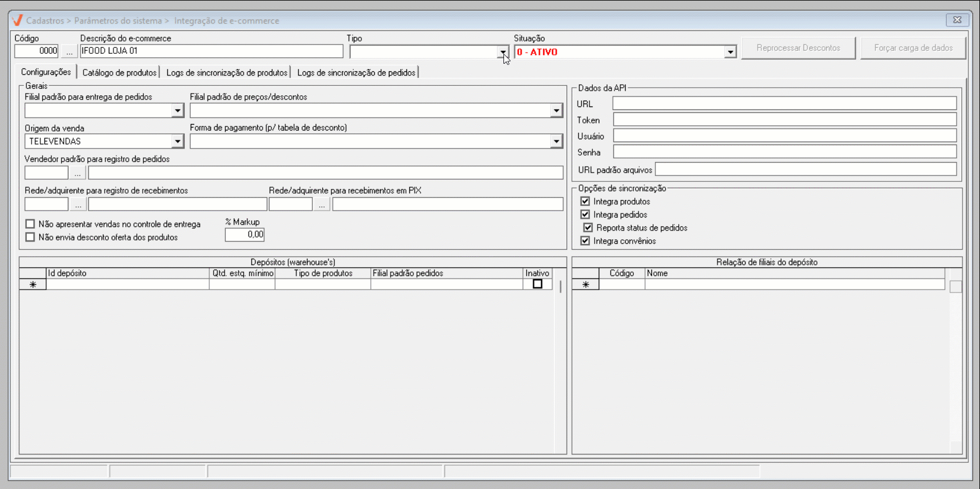Expand the Tipo dropdown
Viewport: 980px width, 489px height.
tap(503, 52)
